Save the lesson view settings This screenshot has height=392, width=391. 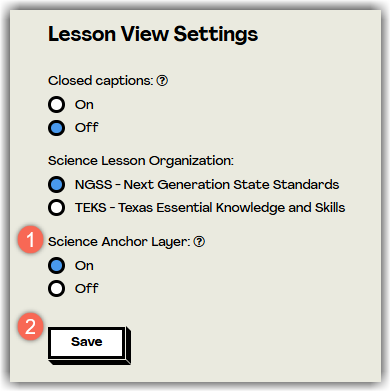87,343
